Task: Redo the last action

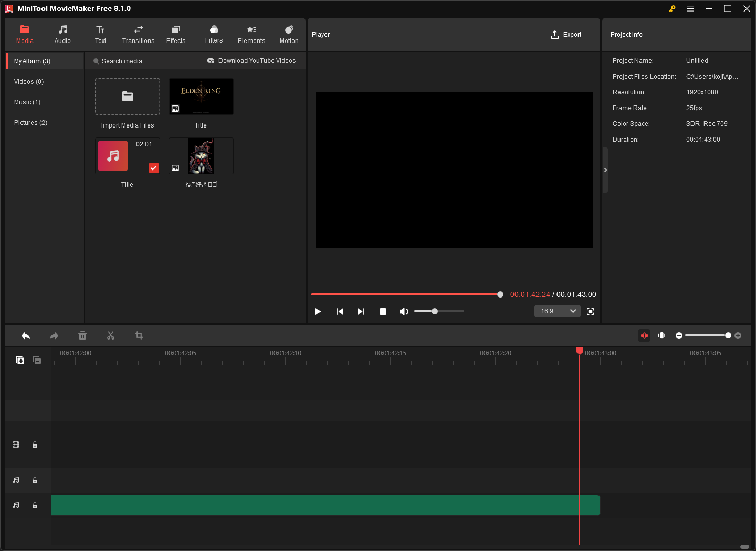Action: 54,336
